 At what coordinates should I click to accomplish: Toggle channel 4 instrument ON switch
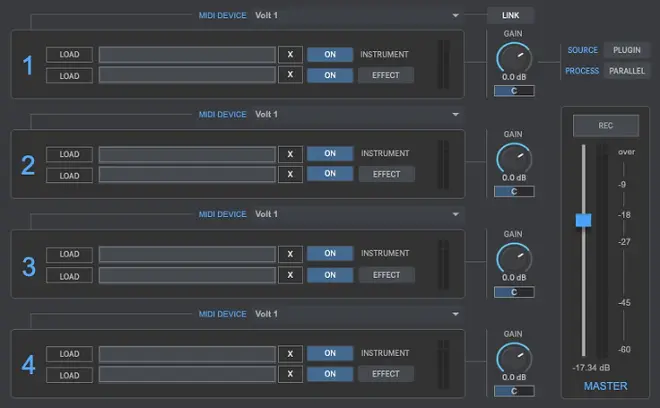click(330, 353)
